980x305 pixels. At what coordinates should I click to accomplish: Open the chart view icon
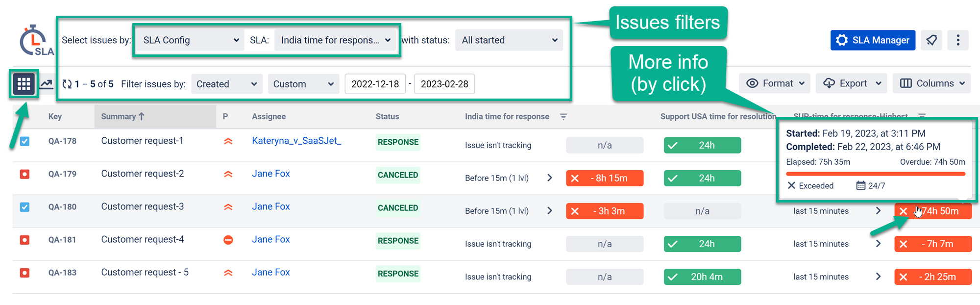pyautogui.click(x=47, y=84)
